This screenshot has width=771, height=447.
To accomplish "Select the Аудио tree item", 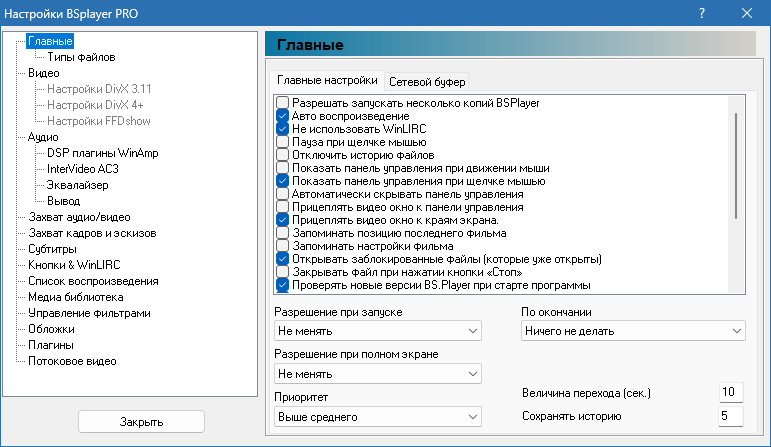I will pyautogui.click(x=43, y=137).
